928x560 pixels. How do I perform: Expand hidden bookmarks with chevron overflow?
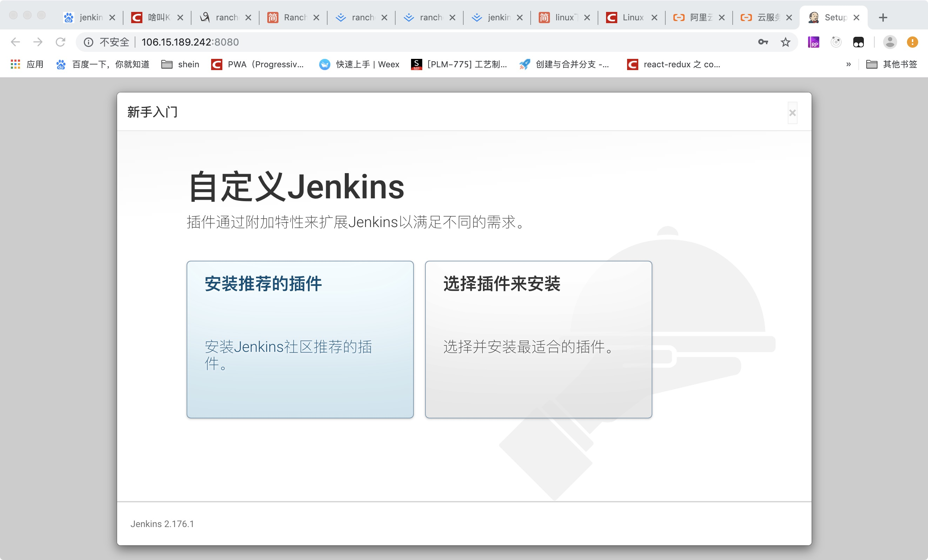[x=848, y=64]
